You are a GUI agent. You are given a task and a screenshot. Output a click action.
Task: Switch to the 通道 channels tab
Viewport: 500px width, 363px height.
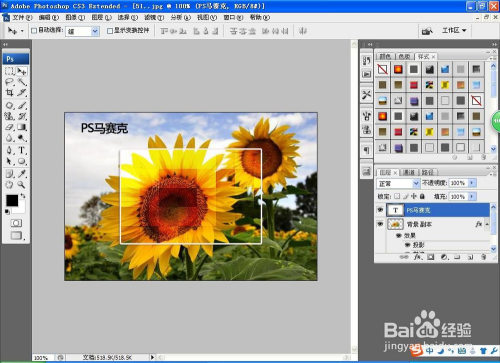[408, 172]
